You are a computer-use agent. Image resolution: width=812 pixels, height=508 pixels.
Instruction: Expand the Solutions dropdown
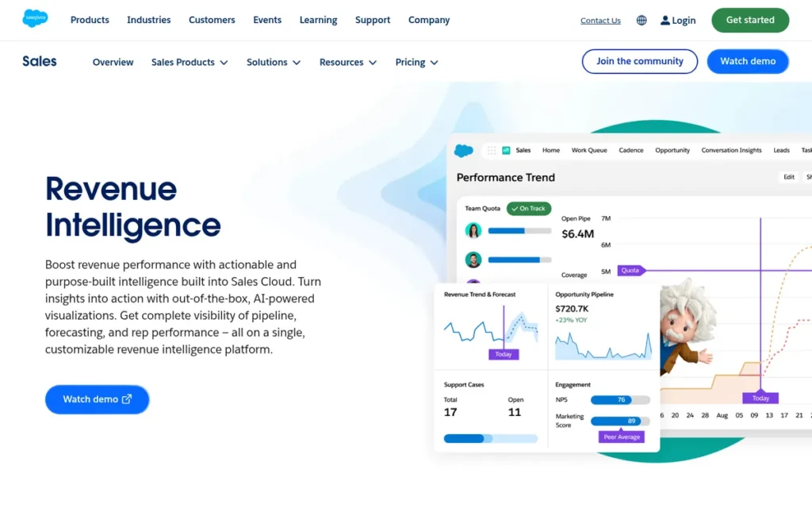[x=274, y=62]
